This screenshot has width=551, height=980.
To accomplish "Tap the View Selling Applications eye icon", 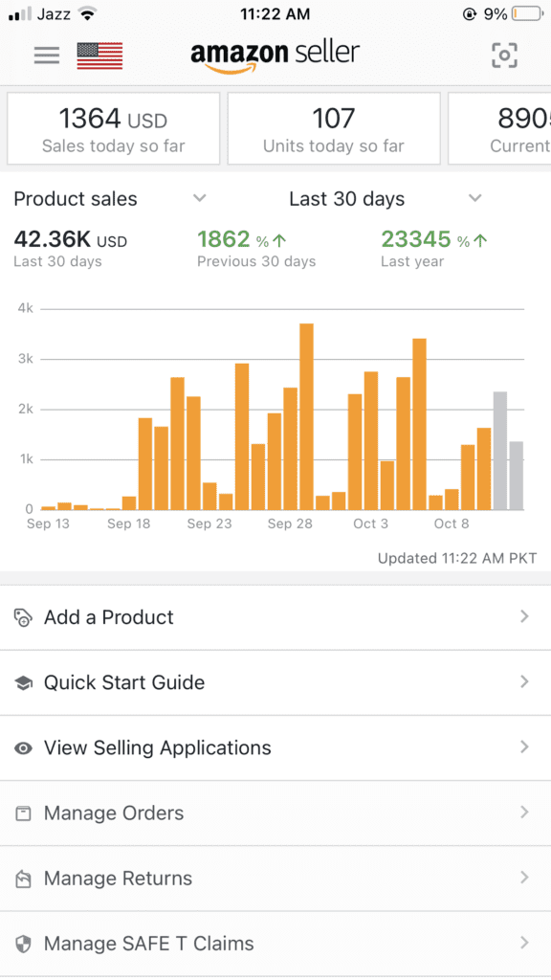I will click(x=23, y=748).
